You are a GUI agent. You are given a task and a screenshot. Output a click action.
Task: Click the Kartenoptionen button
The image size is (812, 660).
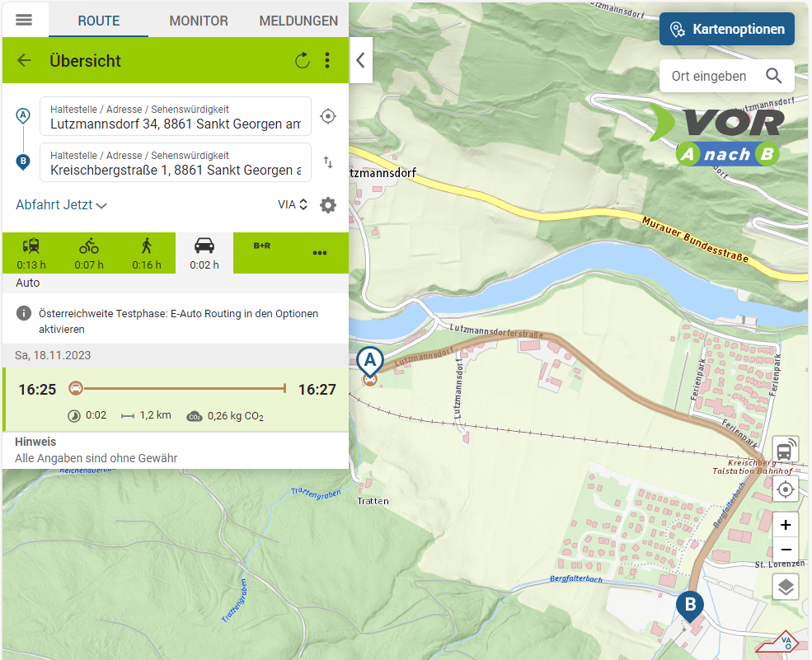tap(726, 29)
